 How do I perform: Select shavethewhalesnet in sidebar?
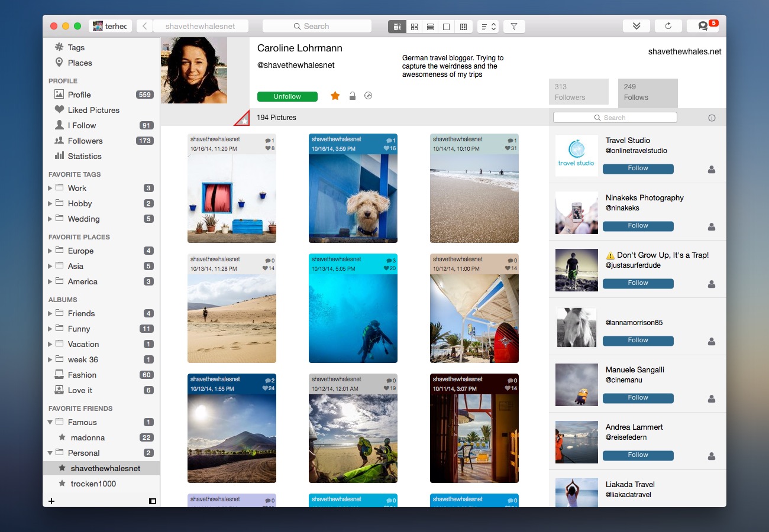click(101, 468)
